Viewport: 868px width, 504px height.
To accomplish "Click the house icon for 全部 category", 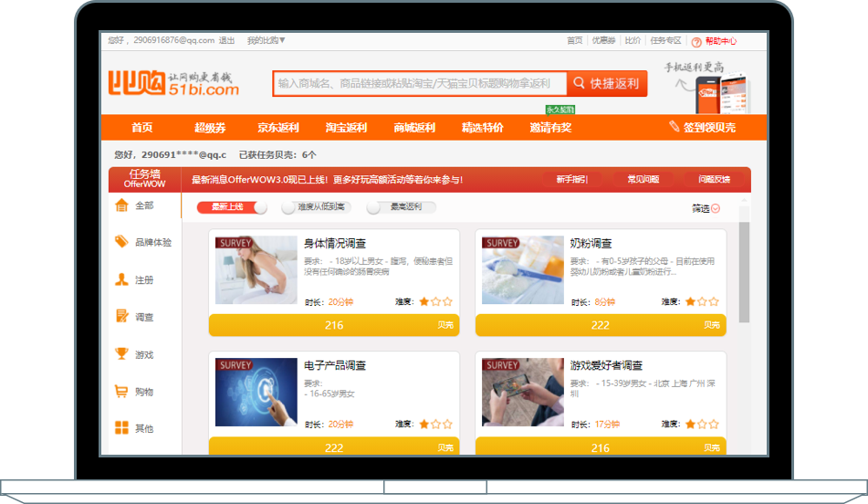I will [121, 205].
